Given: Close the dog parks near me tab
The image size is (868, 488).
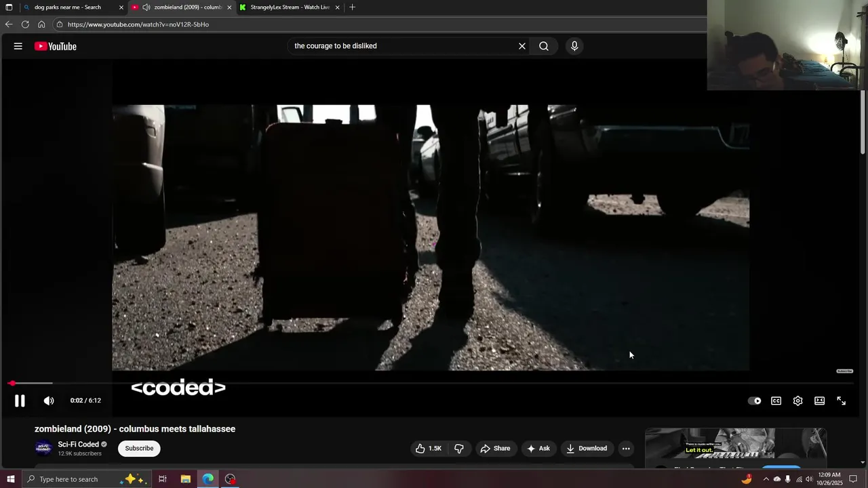Looking at the screenshot, I should (x=121, y=7).
